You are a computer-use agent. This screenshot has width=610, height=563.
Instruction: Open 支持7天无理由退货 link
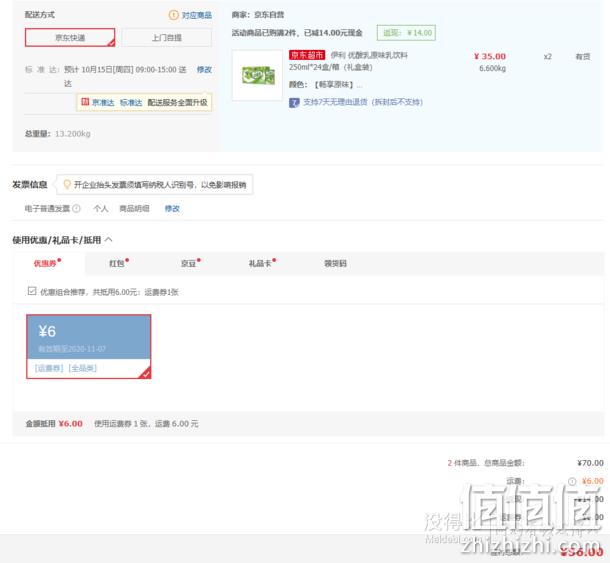[363, 102]
